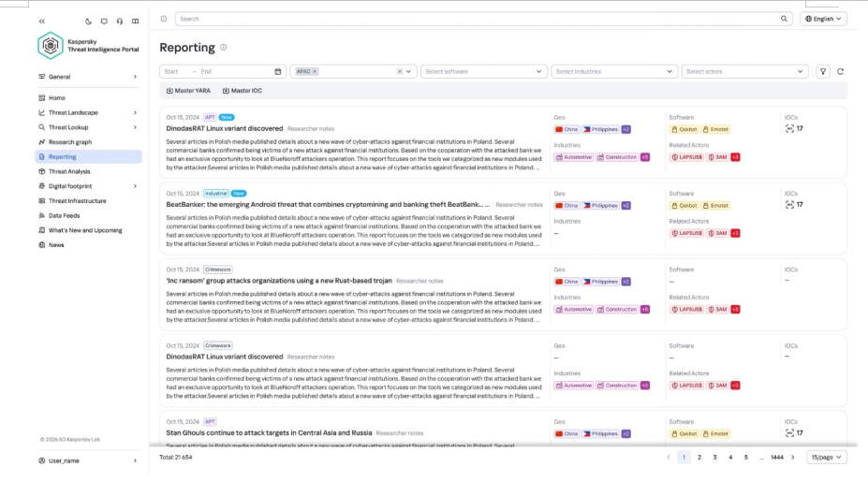Go to page 3
Image resolution: width=868 pixels, height=496 pixels.
pyautogui.click(x=714, y=458)
